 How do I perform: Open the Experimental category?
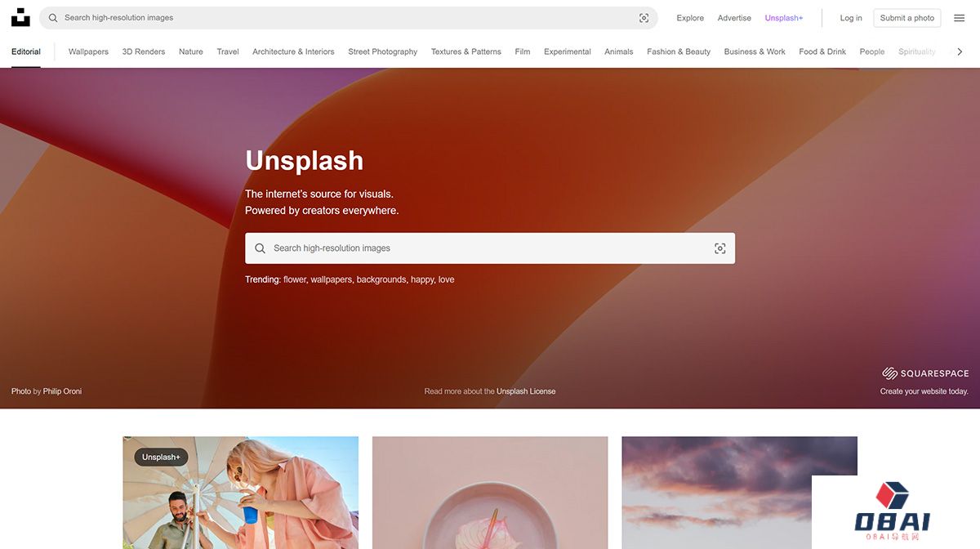coord(568,51)
